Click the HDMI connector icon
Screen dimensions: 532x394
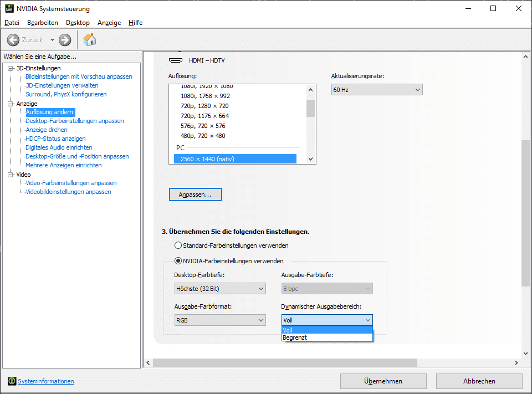176,60
